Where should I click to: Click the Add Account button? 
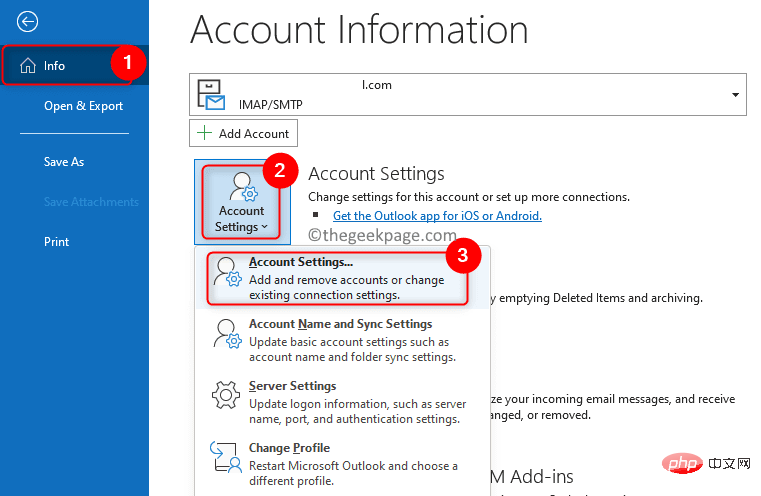pos(243,133)
